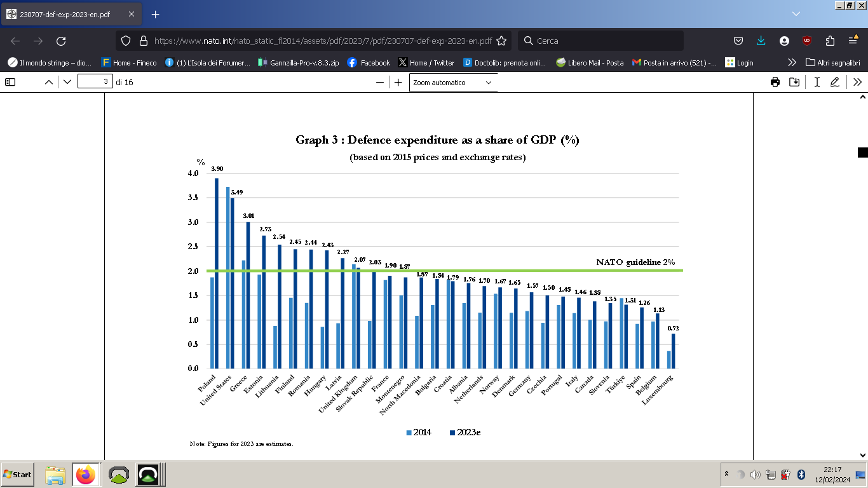The image size is (868, 488).
Task: Open the Altri segnalibri folder
Action: pos(832,62)
